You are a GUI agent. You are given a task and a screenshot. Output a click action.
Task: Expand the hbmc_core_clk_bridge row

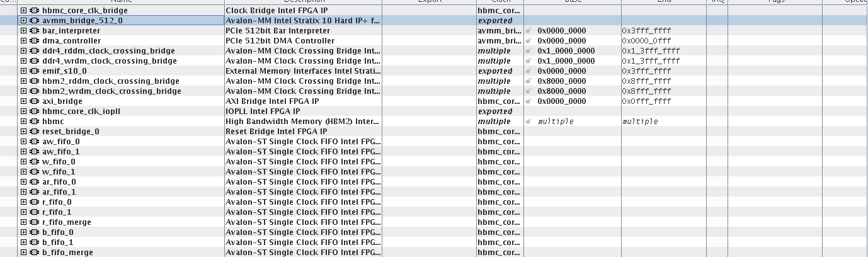(23, 11)
